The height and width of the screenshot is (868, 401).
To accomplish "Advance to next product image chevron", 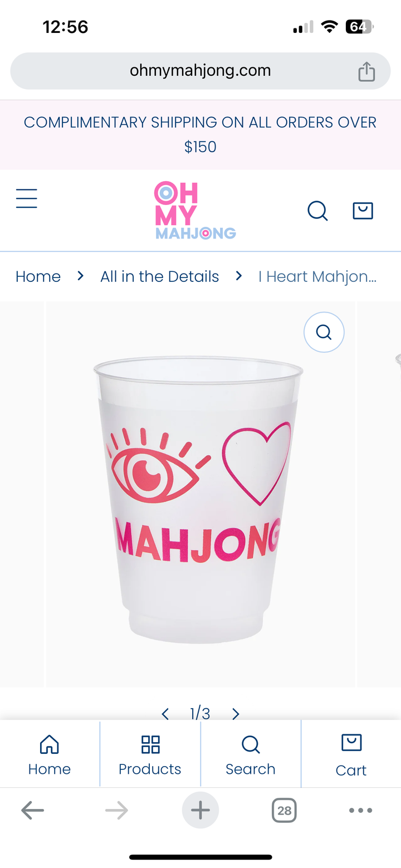I will 236,714.
